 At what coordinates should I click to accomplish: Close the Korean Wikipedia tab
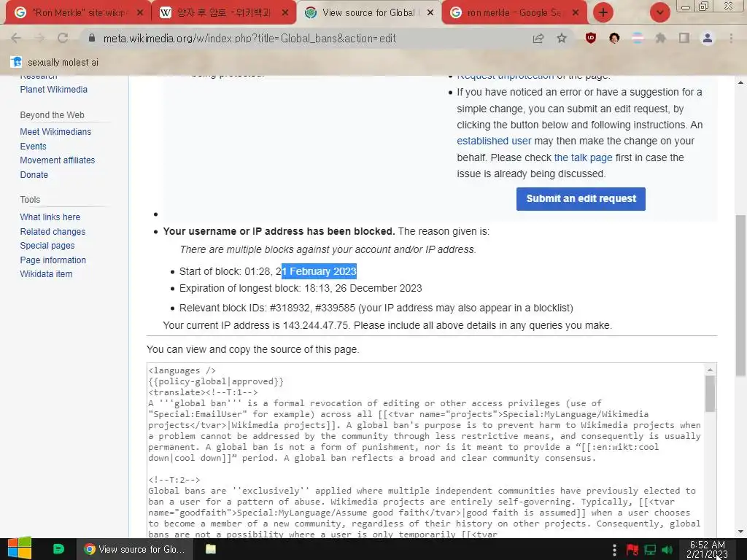pos(285,13)
